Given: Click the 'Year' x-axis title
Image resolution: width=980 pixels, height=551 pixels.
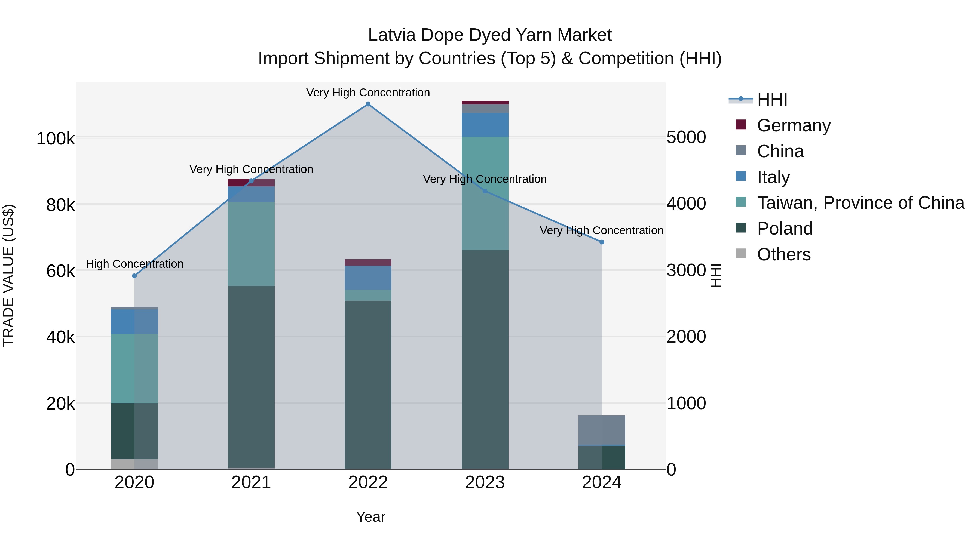Looking at the screenshot, I should 370,517.
